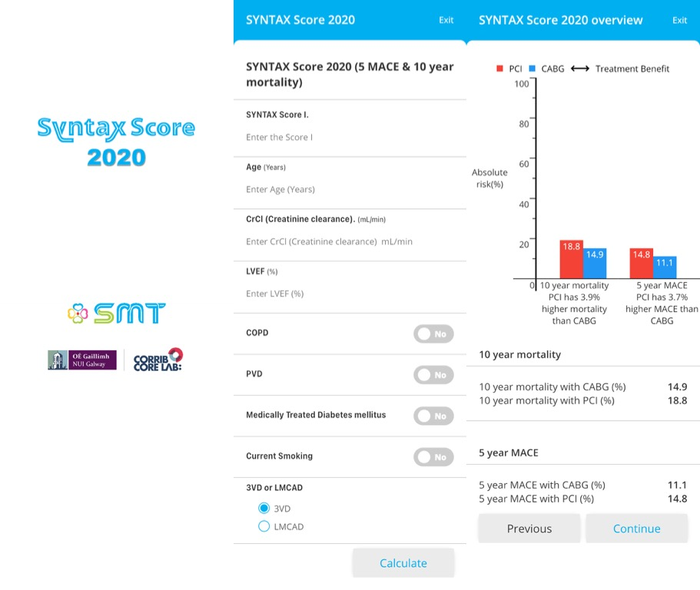Screen dimensions: 700x590
Task: Focus the Age (Years) input field
Action: (x=350, y=190)
